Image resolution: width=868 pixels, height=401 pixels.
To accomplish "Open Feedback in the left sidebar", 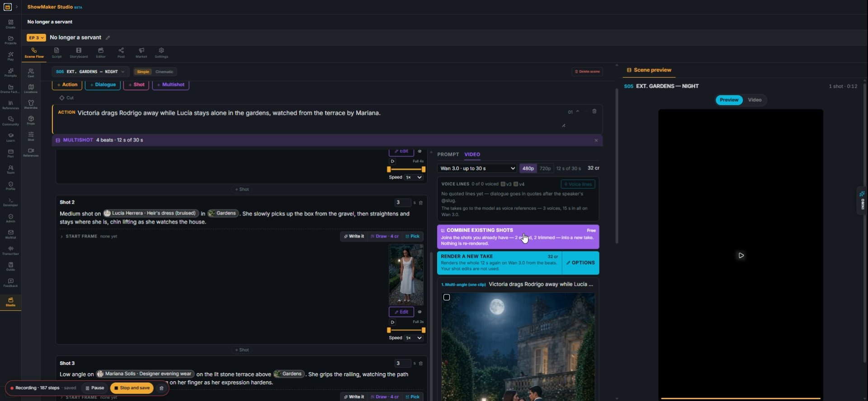I will point(10,283).
